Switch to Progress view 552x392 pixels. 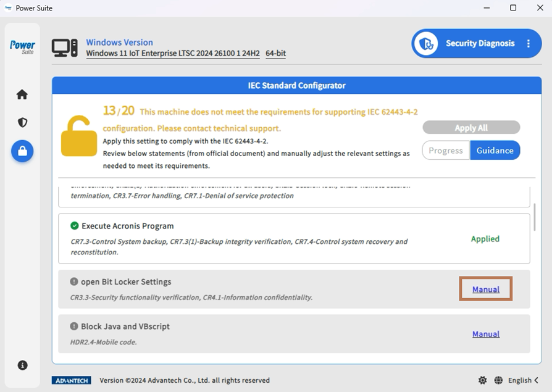pyautogui.click(x=445, y=151)
